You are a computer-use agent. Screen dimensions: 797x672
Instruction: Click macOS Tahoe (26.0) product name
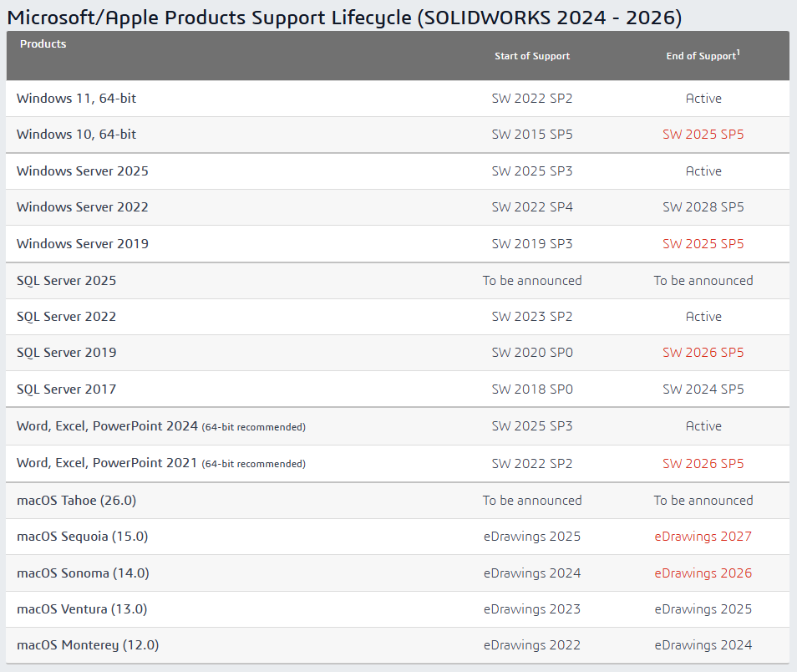click(x=76, y=501)
